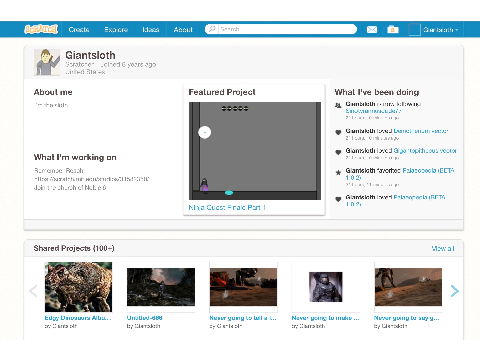Open Ninja Quest Finale Part 1 link
480x360 pixels.
tap(227, 207)
